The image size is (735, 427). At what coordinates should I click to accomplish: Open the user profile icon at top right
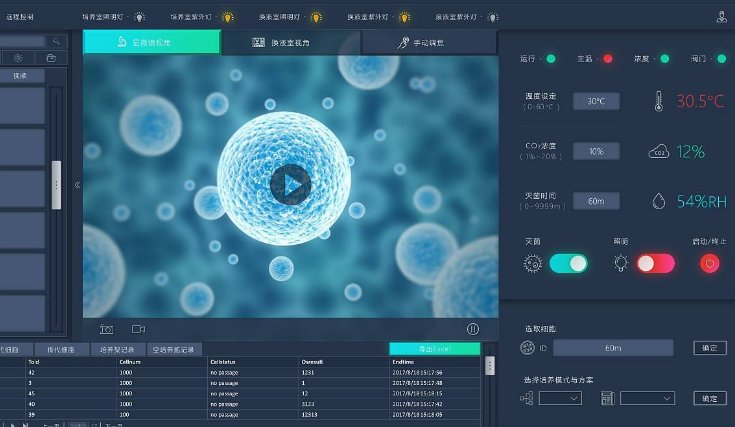721,17
